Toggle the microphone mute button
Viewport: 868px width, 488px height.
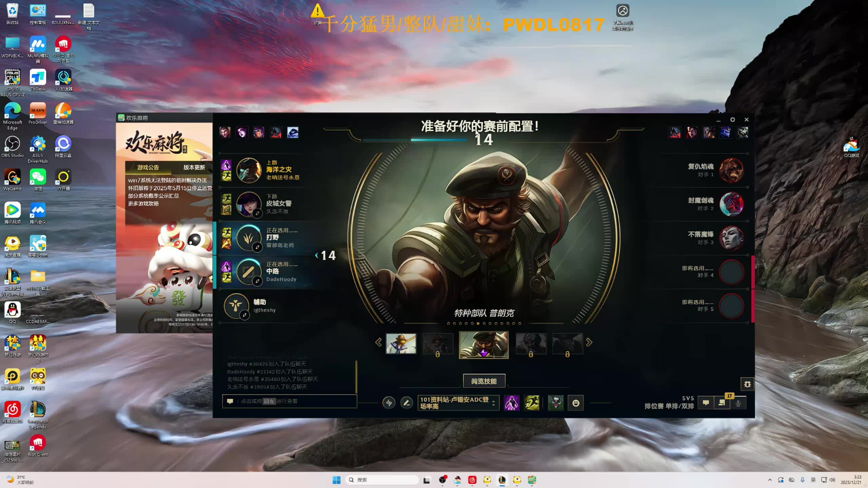pos(738,403)
